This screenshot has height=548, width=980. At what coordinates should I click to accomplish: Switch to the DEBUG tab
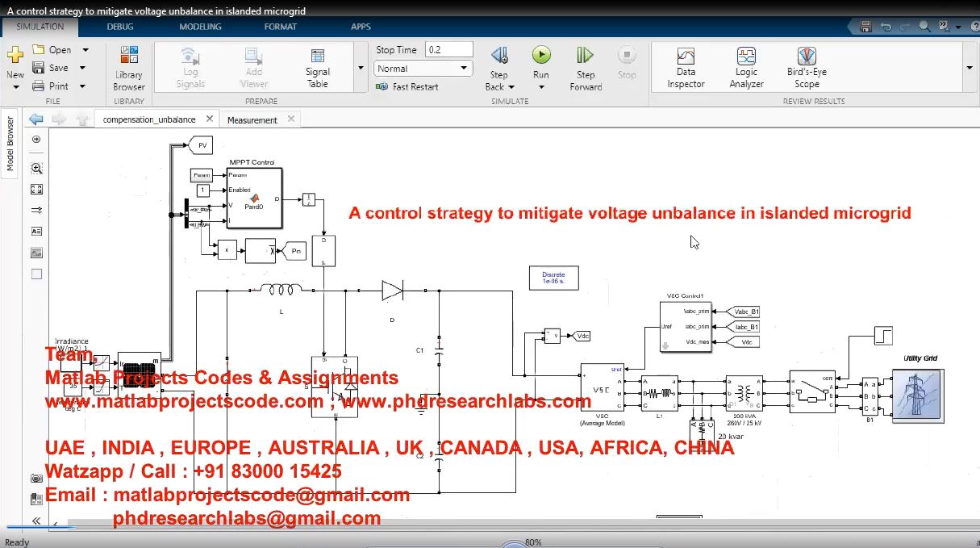pos(120,27)
